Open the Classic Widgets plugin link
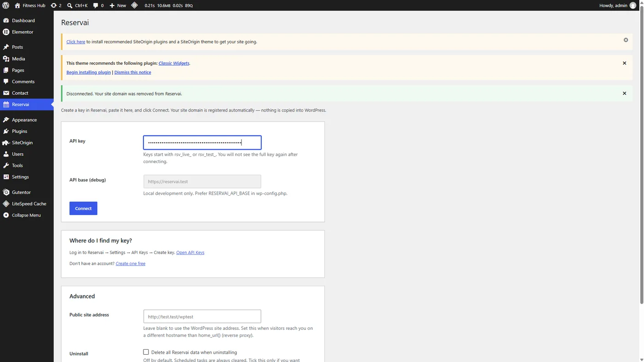Viewport: 644px width, 362px height. [x=174, y=63]
